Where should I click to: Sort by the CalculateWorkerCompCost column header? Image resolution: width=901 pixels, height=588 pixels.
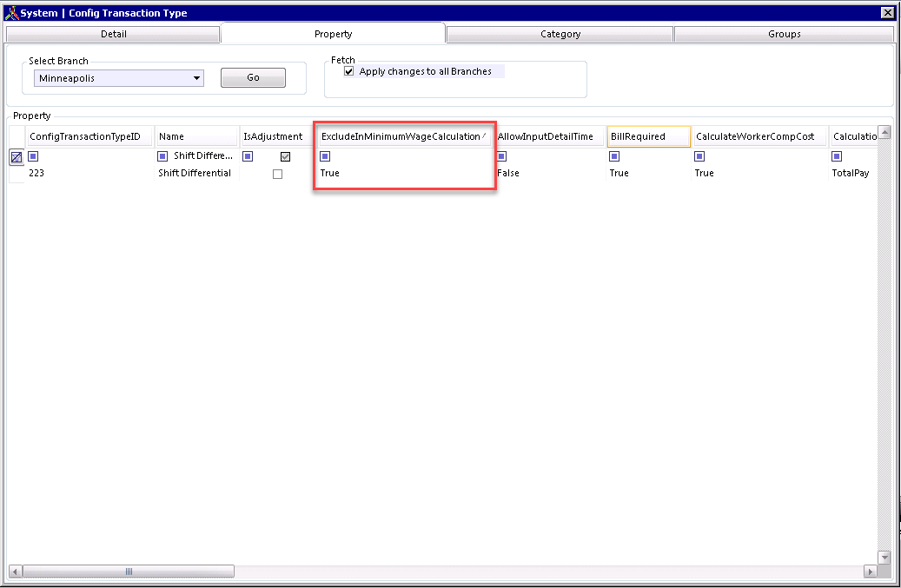click(760, 136)
